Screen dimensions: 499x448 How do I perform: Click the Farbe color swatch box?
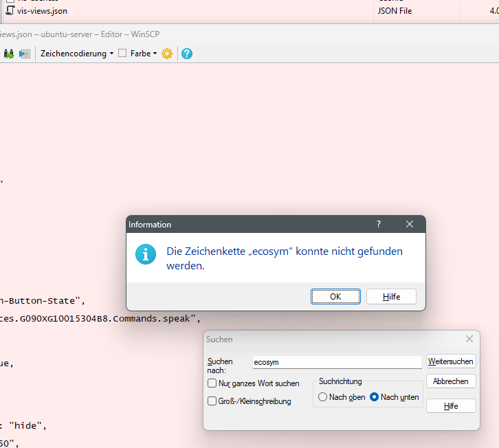click(122, 54)
